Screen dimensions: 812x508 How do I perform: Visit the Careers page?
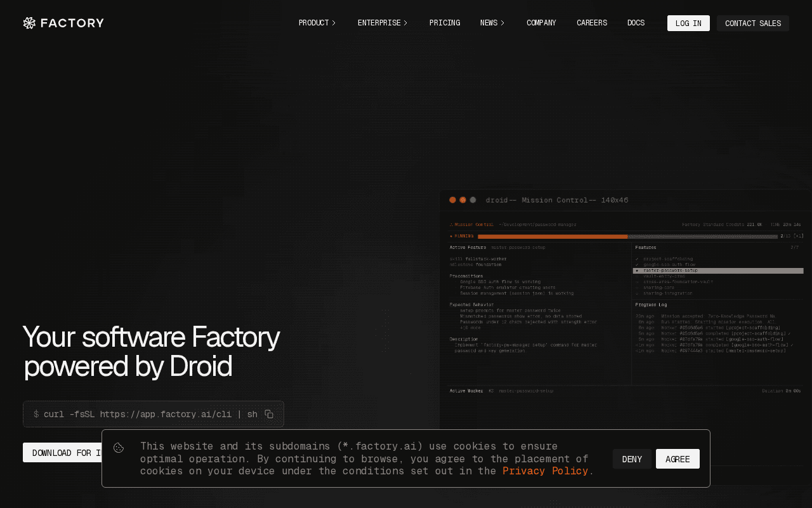[592, 23]
